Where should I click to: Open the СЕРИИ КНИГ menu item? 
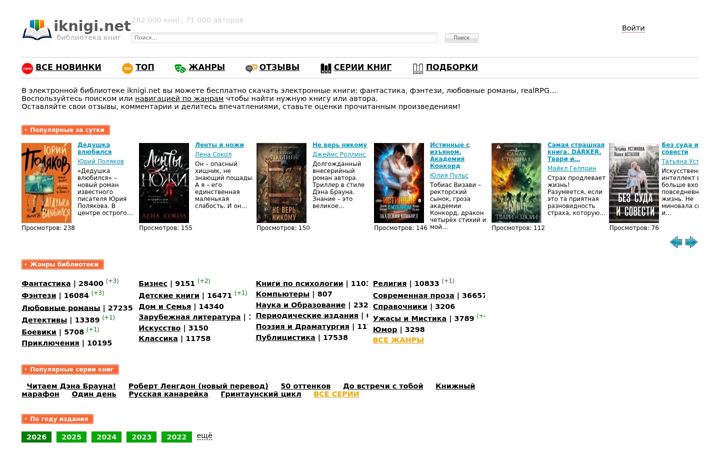coord(363,67)
